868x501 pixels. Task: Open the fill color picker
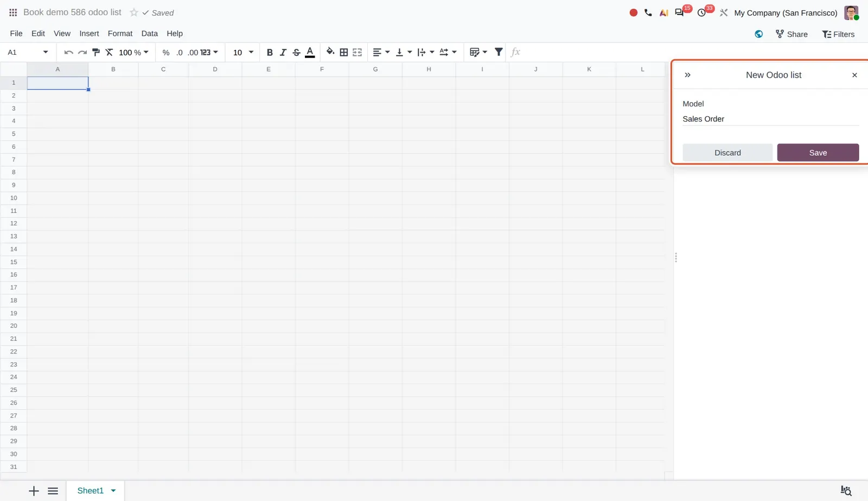(330, 52)
